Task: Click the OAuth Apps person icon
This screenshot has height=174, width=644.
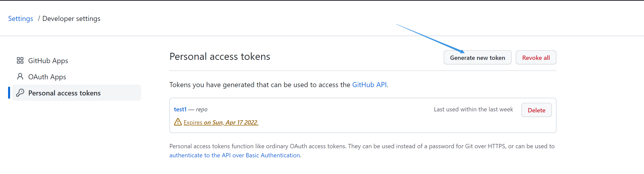Action: [20, 77]
